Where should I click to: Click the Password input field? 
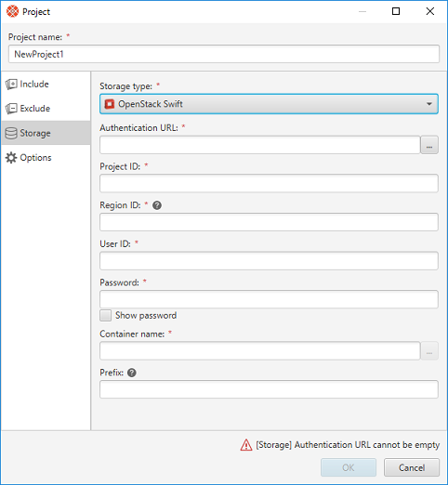coord(269,299)
